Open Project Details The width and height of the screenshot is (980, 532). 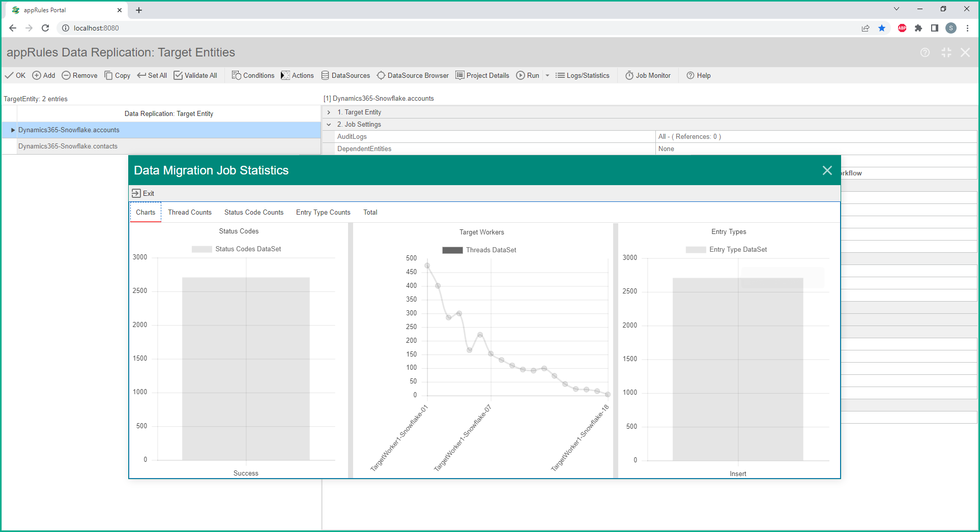pos(482,75)
